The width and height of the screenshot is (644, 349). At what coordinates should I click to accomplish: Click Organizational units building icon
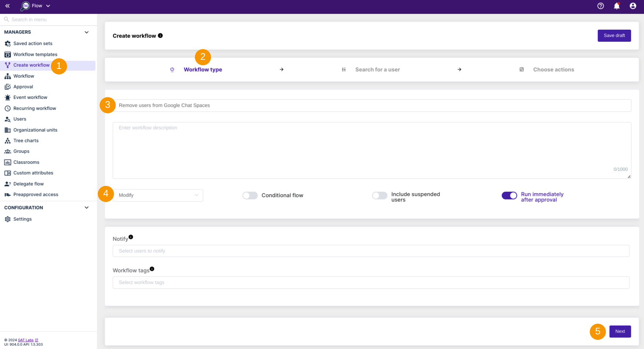point(8,130)
